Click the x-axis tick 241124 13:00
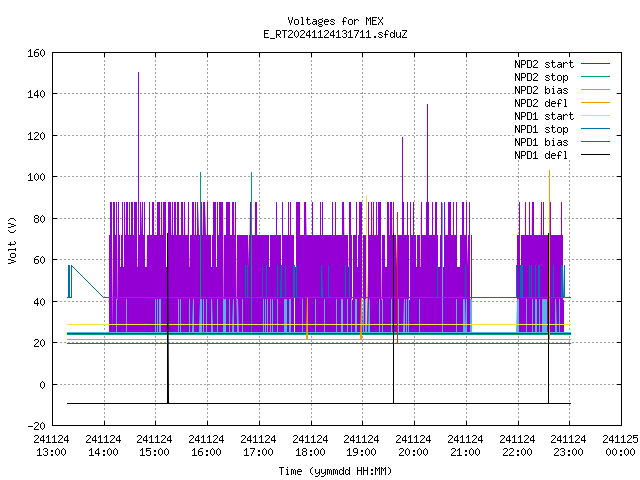The image size is (640, 480). tap(51, 446)
